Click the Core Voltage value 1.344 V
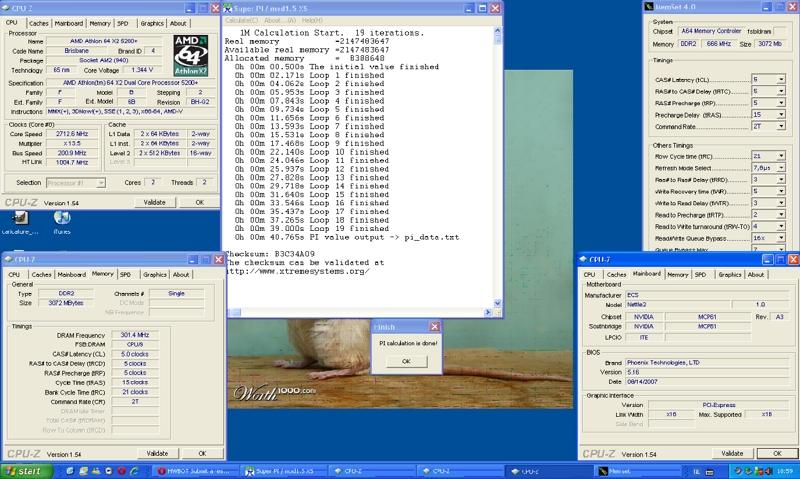The height and width of the screenshot is (479, 800). point(142,70)
